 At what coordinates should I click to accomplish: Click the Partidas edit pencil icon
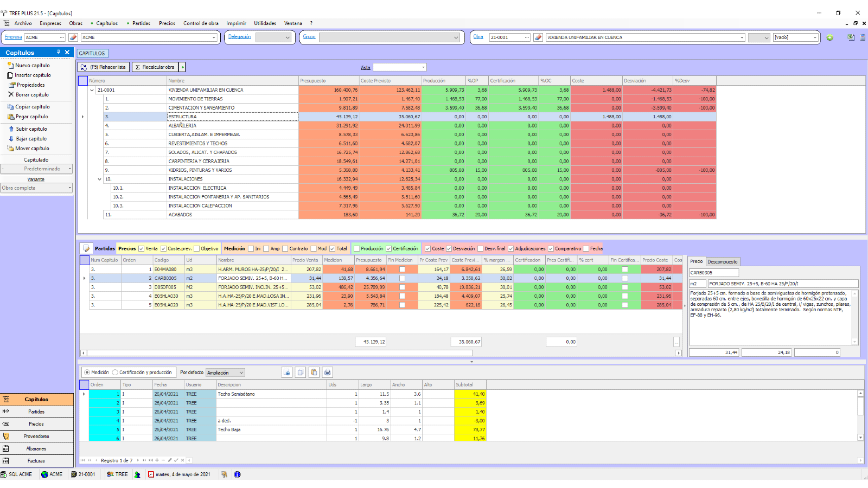pos(86,248)
